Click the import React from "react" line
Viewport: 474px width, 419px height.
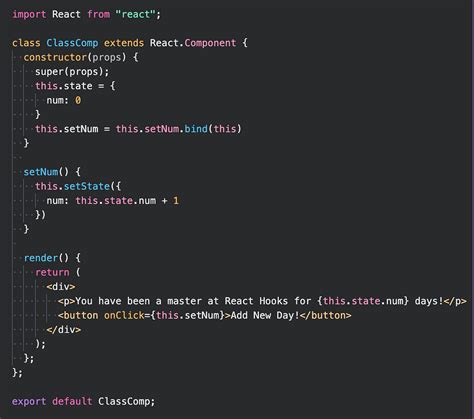coord(86,14)
